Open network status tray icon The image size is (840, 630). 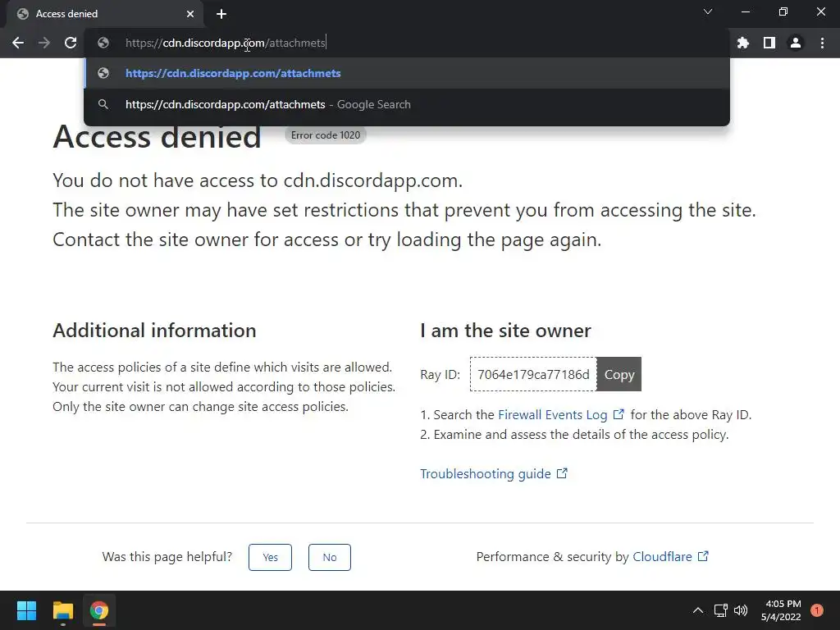pyautogui.click(x=720, y=610)
